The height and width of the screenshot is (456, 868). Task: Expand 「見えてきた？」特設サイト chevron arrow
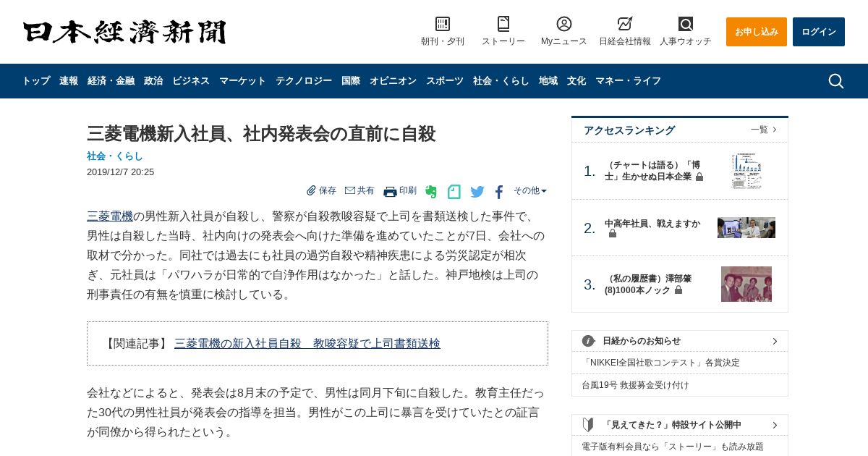(x=775, y=425)
